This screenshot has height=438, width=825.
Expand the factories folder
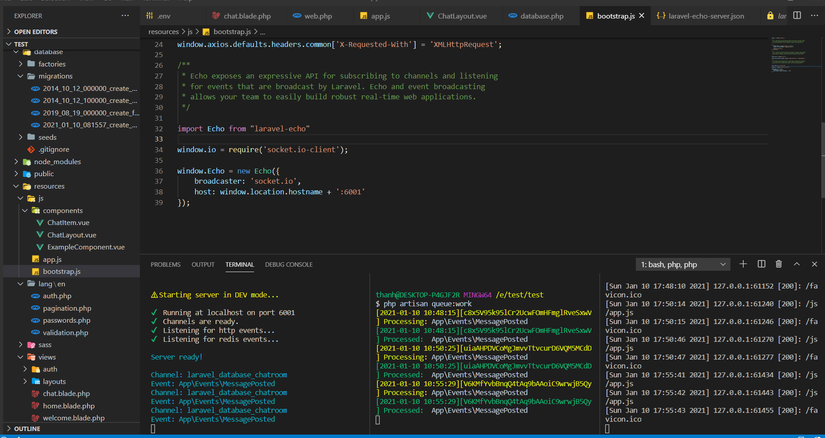tap(52, 63)
